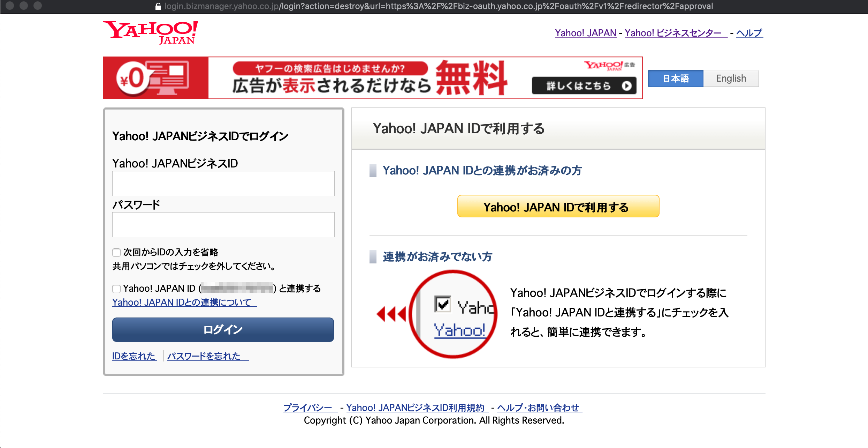868x448 pixels.
Task: Click 共用パソコンではチェックを外してください note
Action: click(194, 267)
